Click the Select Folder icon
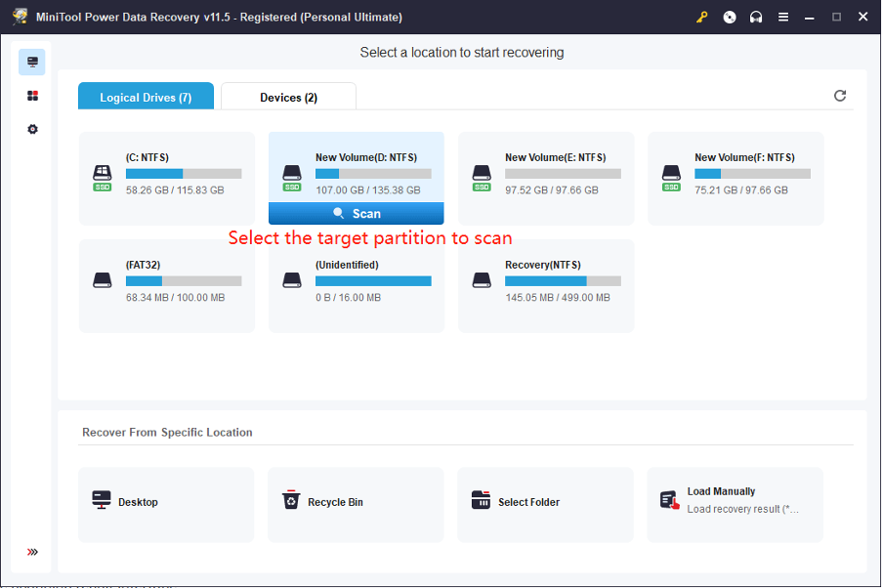 pos(481,499)
